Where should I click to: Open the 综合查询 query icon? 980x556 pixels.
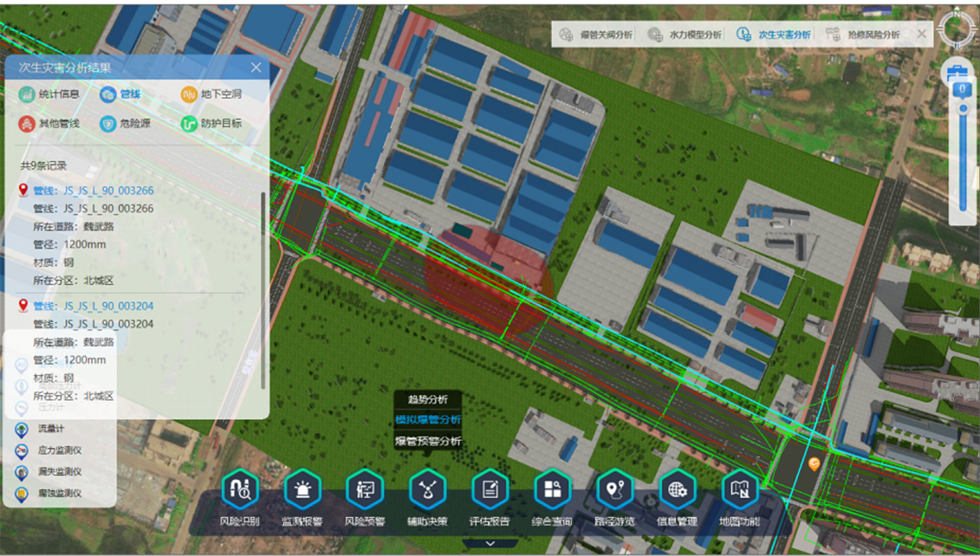552,491
